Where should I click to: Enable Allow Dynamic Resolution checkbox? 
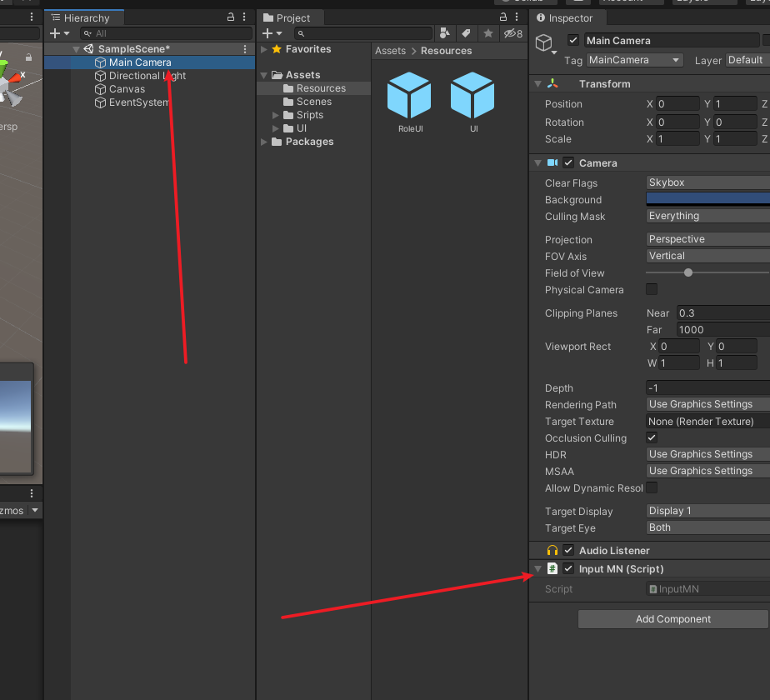(x=652, y=487)
